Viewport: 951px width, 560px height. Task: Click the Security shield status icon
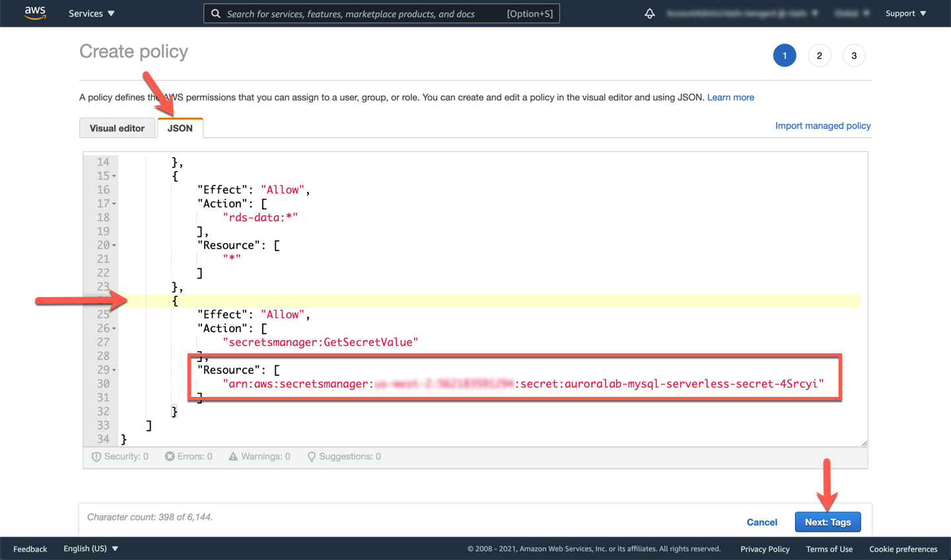[x=96, y=456]
